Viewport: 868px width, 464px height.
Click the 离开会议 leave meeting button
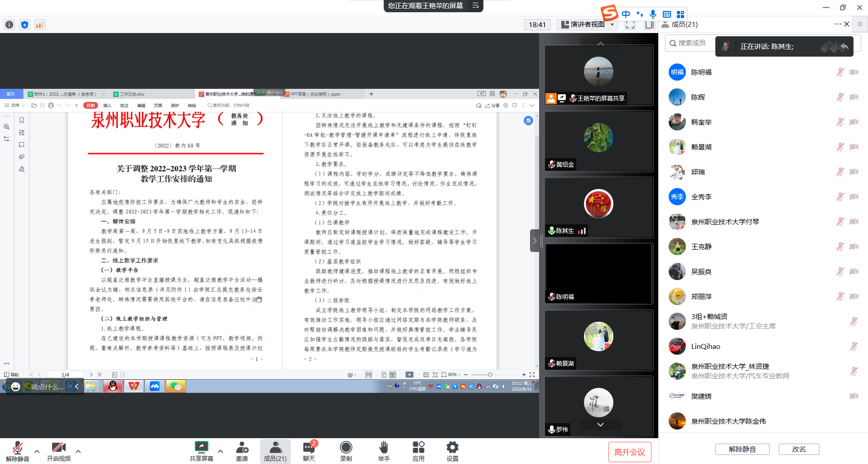pyautogui.click(x=629, y=452)
